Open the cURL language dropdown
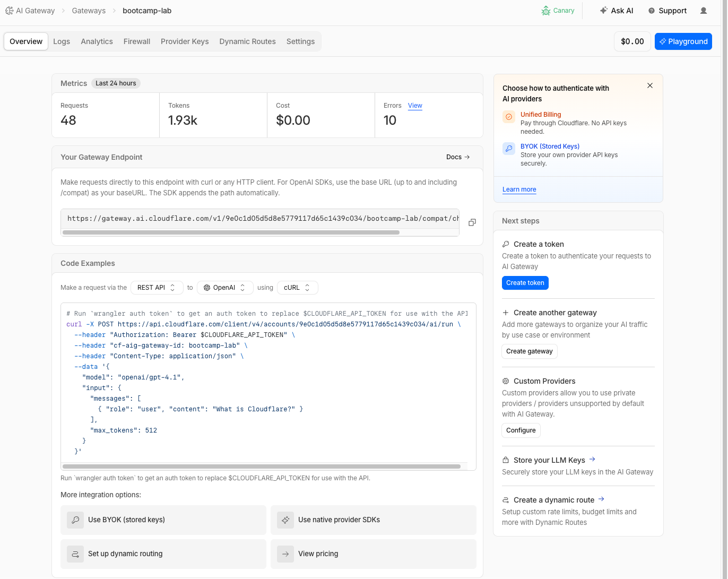 (x=298, y=288)
